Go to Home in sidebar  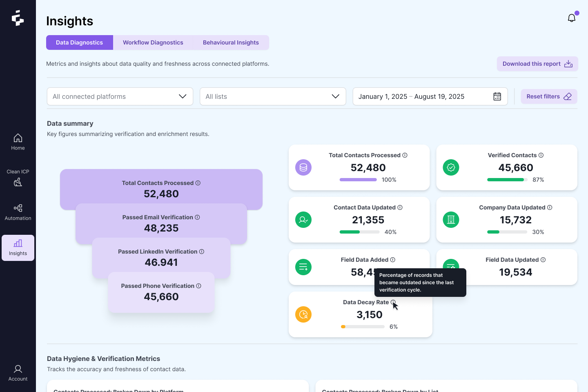click(18, 142)
